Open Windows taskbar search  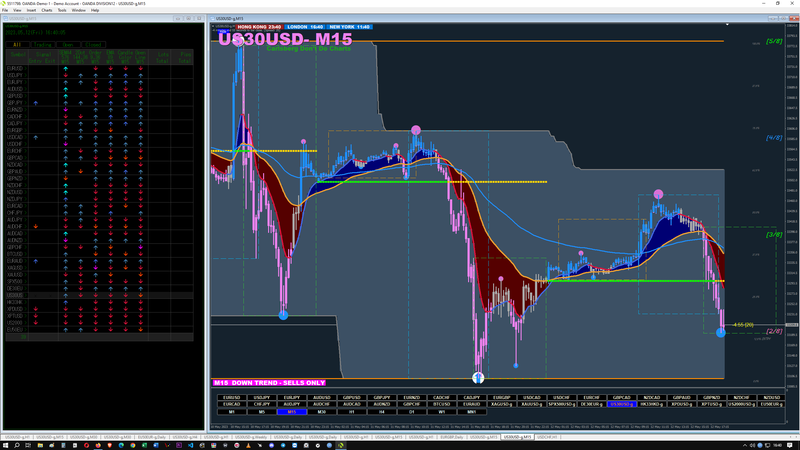pos(17,445)
